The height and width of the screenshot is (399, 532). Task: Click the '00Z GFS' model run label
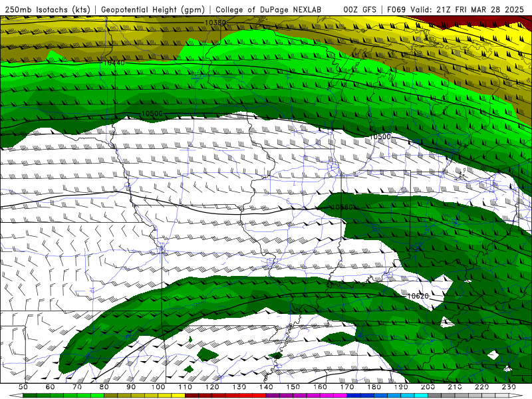pos(360,10)
